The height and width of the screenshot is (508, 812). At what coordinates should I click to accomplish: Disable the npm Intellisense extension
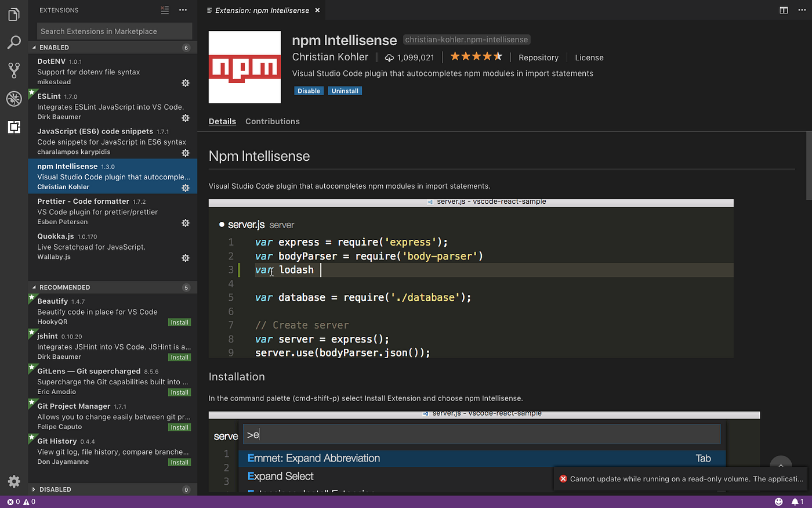point(309,91)
